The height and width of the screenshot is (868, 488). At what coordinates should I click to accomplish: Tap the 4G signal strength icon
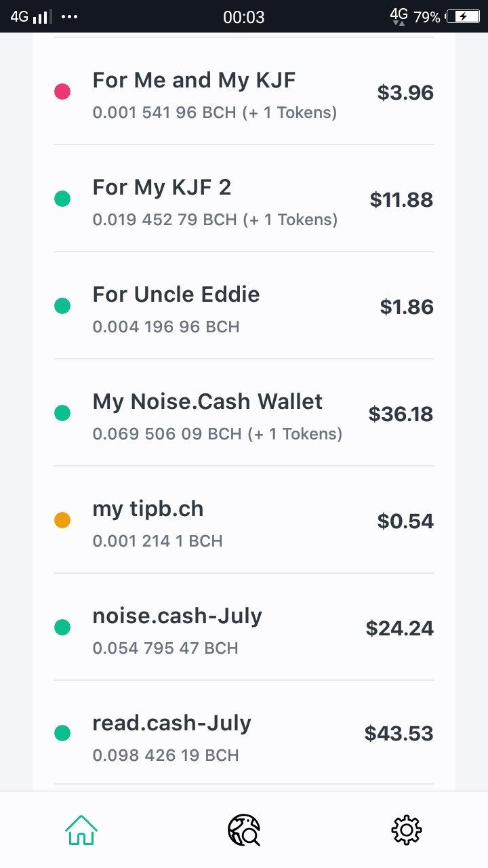click(30, 16)
